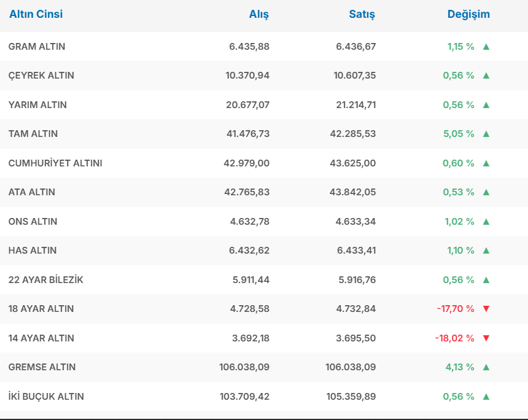
Task: Open the CUMHURİYET ALTINI link
Action: coord(55,163)
